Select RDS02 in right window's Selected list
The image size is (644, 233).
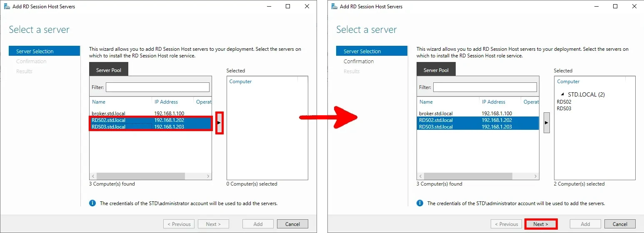click(564, 102)
